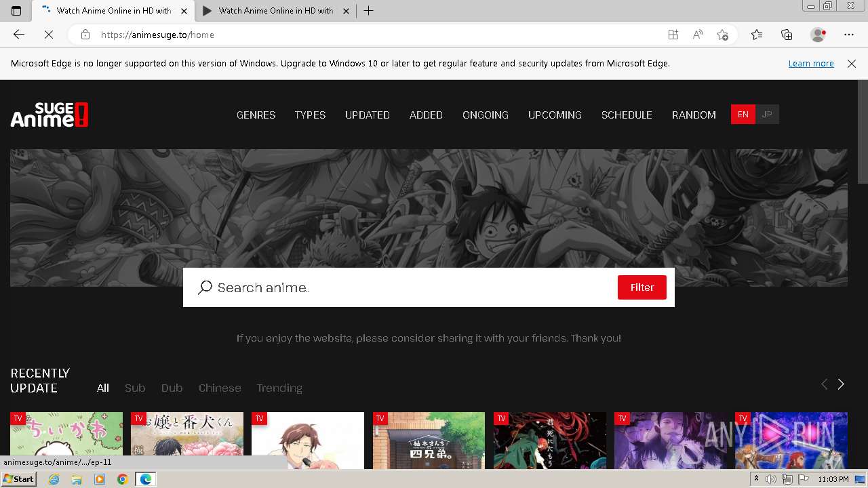Open the Favorites list icon
The height and width of the screenshot is (488, 868).
pos(757,35)
